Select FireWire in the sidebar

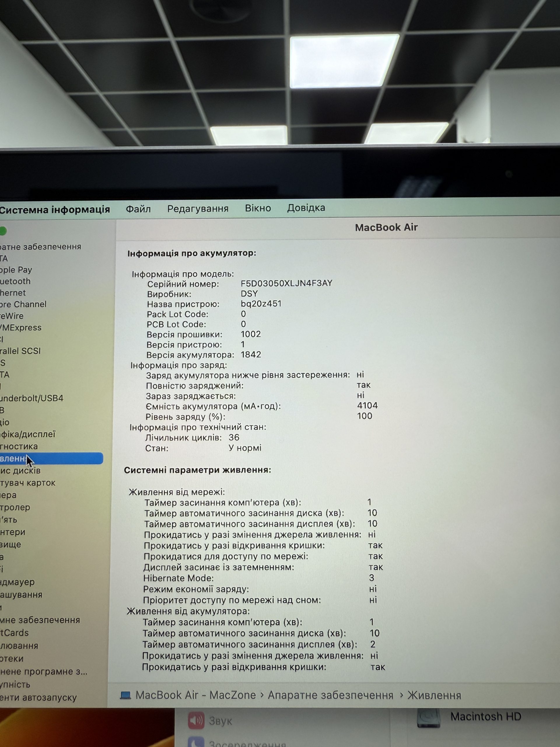point(12,316)
